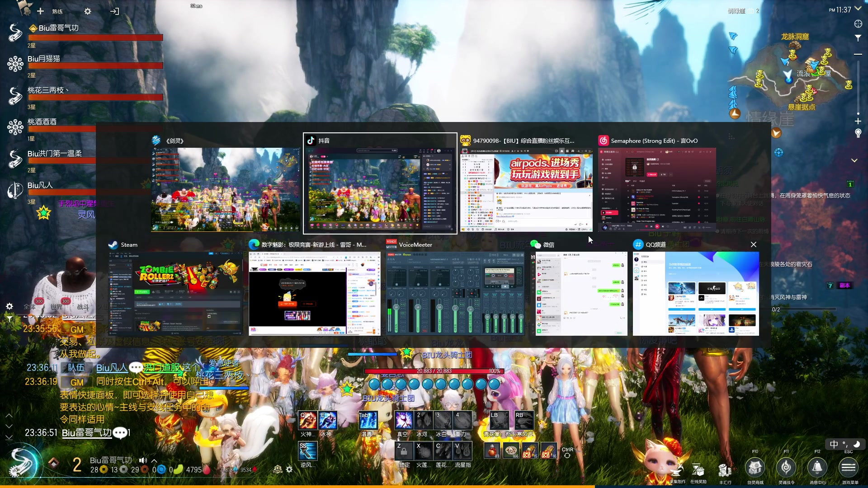Open the top-right dropdown arrow beside the clock
The image size is (868, 488).
tap(858, 9)
